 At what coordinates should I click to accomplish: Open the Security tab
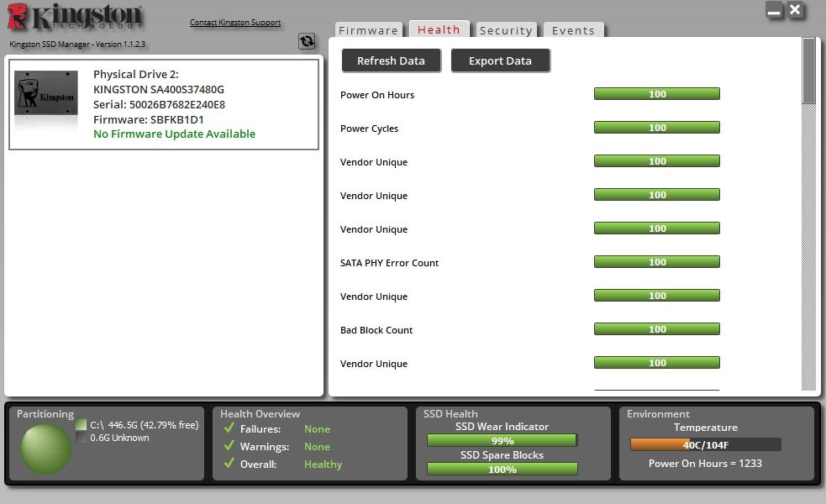pos(506,30)
